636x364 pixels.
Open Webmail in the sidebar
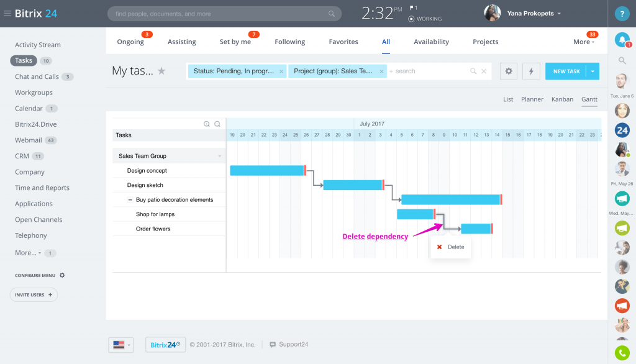coord(29,140)
